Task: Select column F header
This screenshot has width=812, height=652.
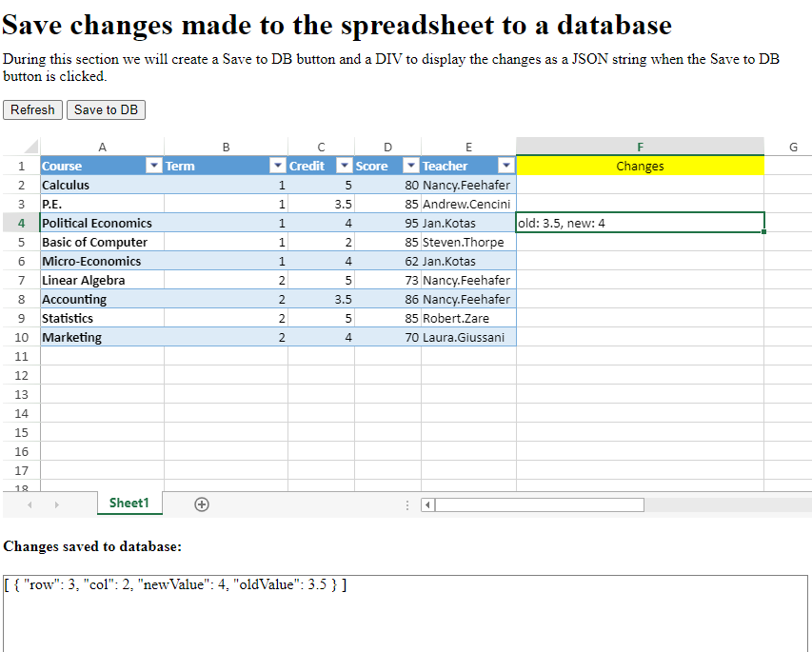Action: point(640,147)
